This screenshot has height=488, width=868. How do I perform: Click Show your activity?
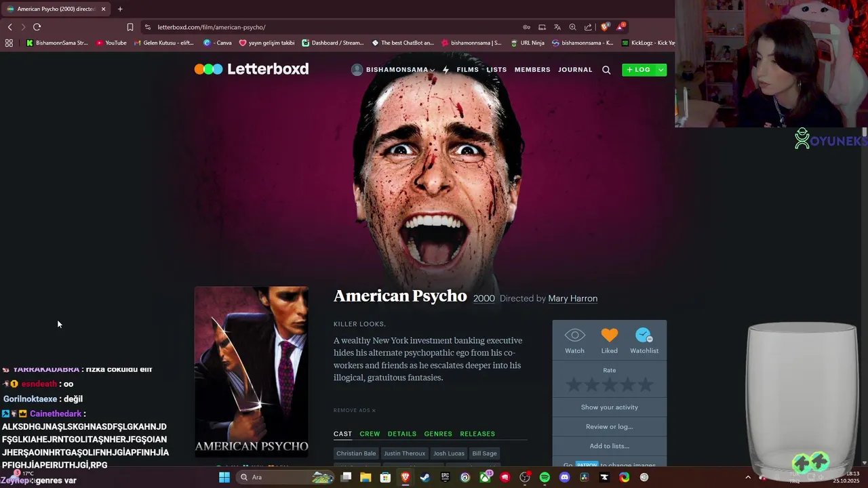pyautogui.click(x=609, y=407)
